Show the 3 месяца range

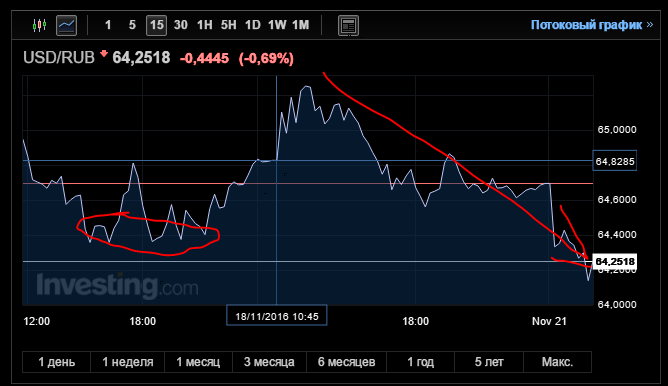click(x=269, y=362)
